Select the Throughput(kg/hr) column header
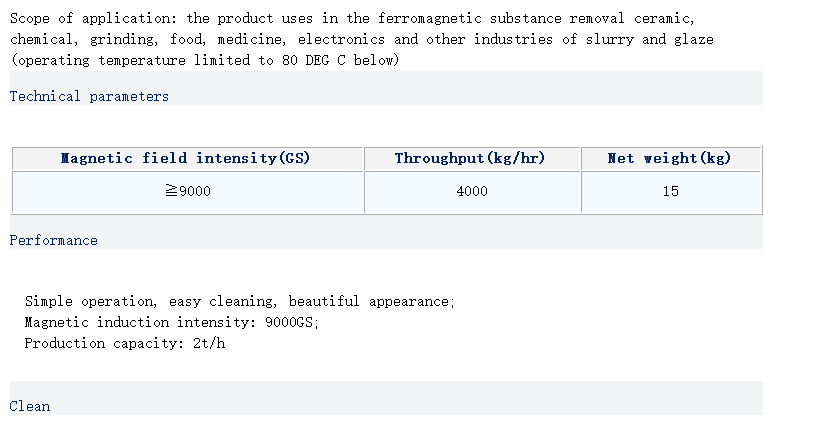This screenshot has height=435, width=833. pyautogui.click(x=470, y=158)
